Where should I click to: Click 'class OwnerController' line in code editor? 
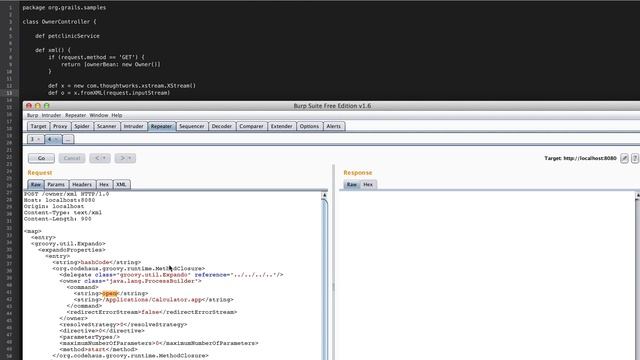(60, 22)
